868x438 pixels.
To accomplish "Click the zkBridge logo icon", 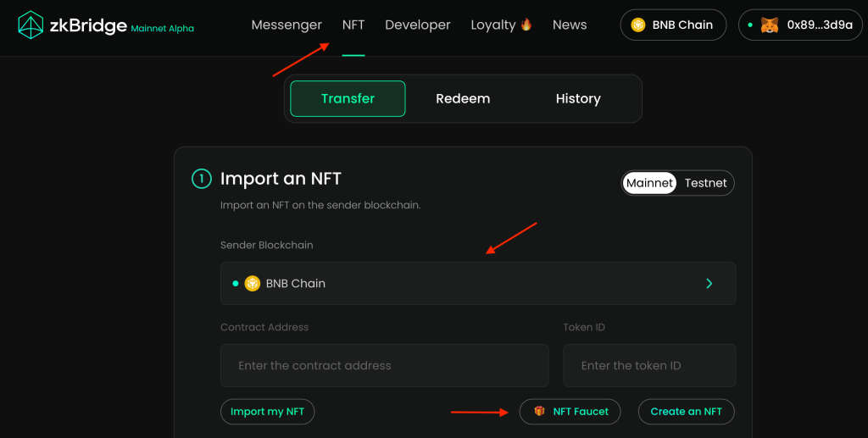I will tap(31, 25).
